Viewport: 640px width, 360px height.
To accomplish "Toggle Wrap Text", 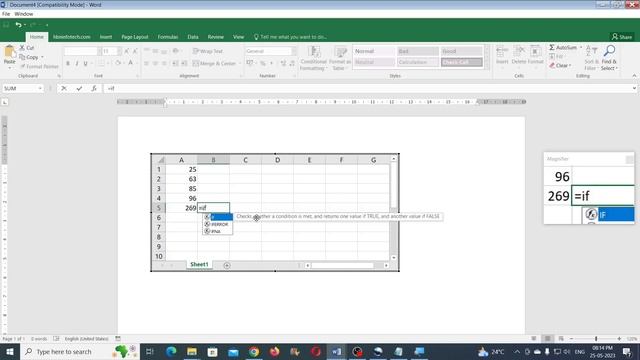I will [x=208, y=51].
